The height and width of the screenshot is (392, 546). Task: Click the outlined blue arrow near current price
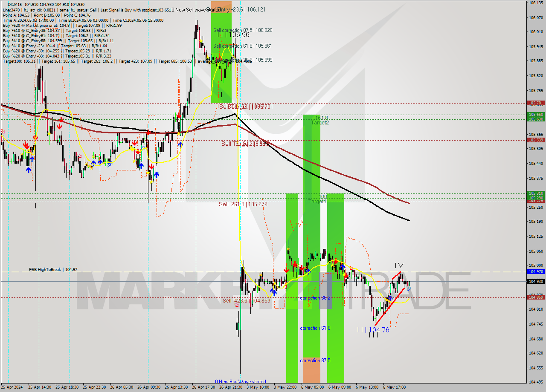click(x=409, y=289)
